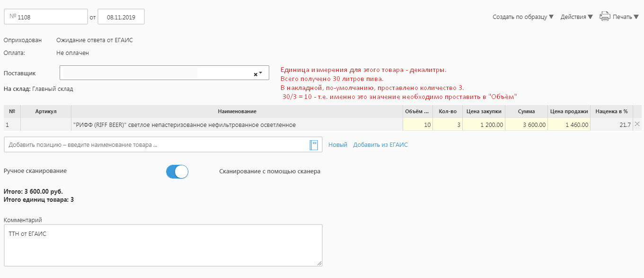Clear the Поставщик field with the x icon
This screenshot has height=278, width=644.
256,74
